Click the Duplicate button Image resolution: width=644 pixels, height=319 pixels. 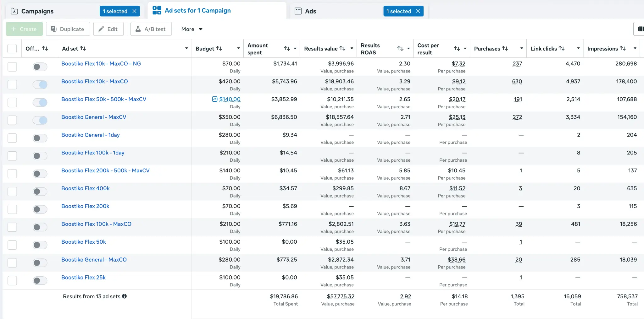[68, 29]
